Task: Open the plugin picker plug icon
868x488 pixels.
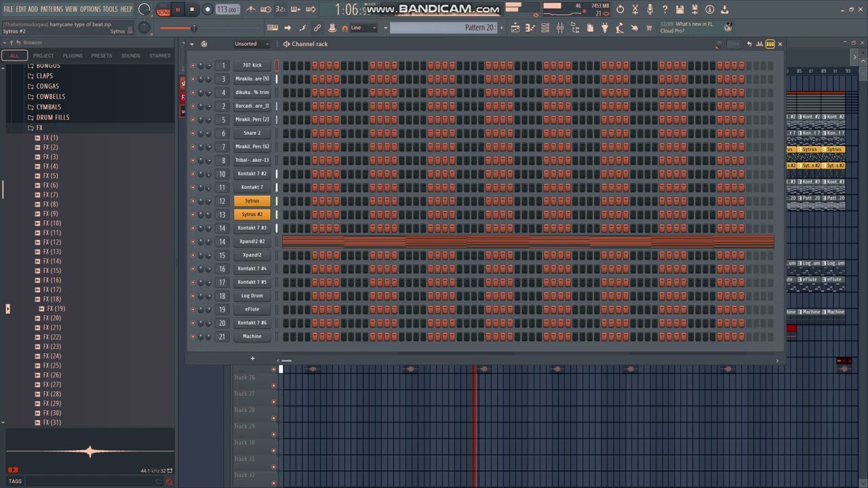Action: coord(605,28)
